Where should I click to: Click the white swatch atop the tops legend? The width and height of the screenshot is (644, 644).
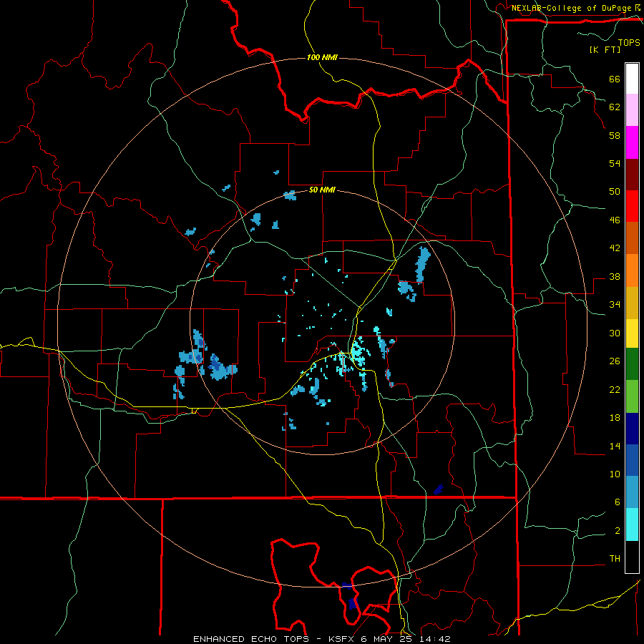point(632,79)
